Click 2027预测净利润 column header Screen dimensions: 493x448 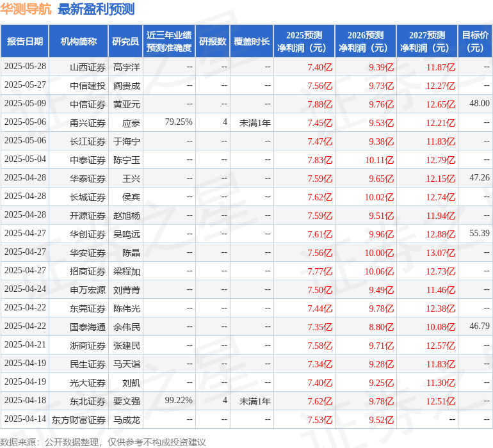pos(427,42)
